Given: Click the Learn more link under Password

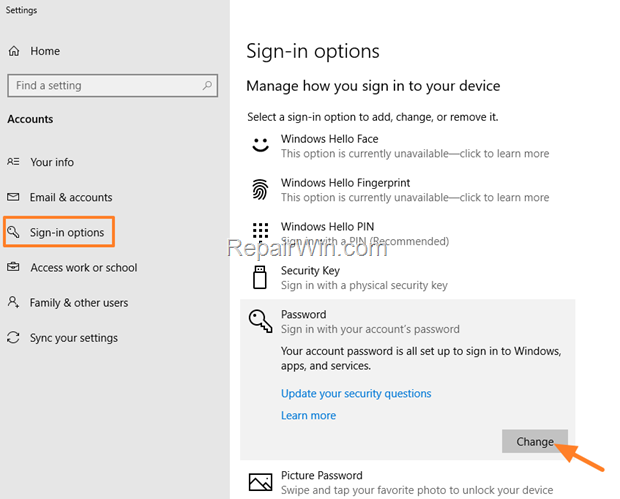Looking at the screenshot, I should click(x=308, y=415).
